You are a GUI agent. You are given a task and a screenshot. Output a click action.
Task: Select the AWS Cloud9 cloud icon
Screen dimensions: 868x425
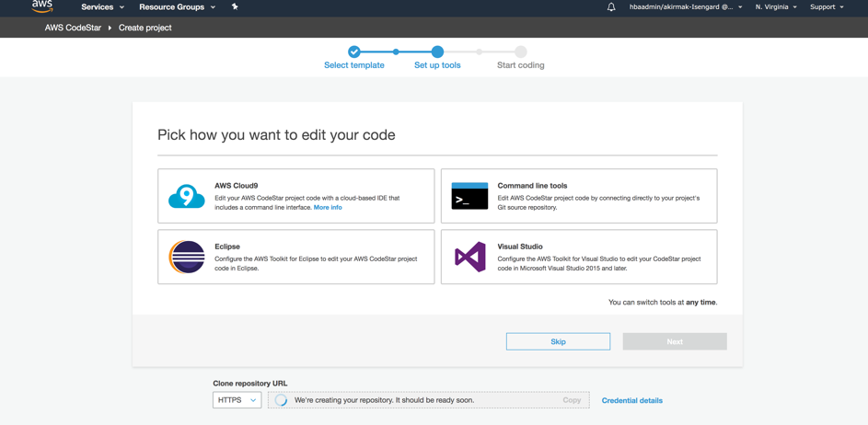coord(187,196)
